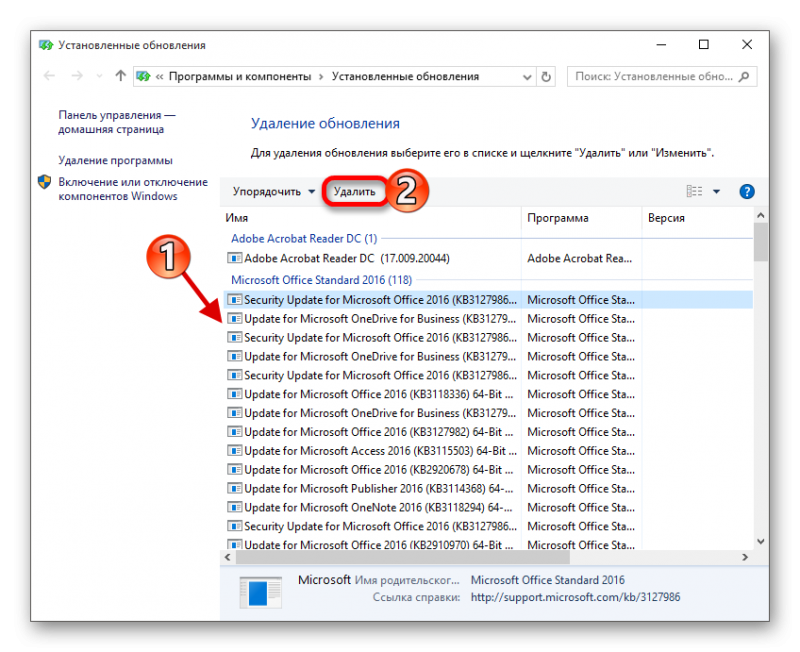
Task: Click the 'Установленные обновления' breadcrumb
Action: [405, 77]
